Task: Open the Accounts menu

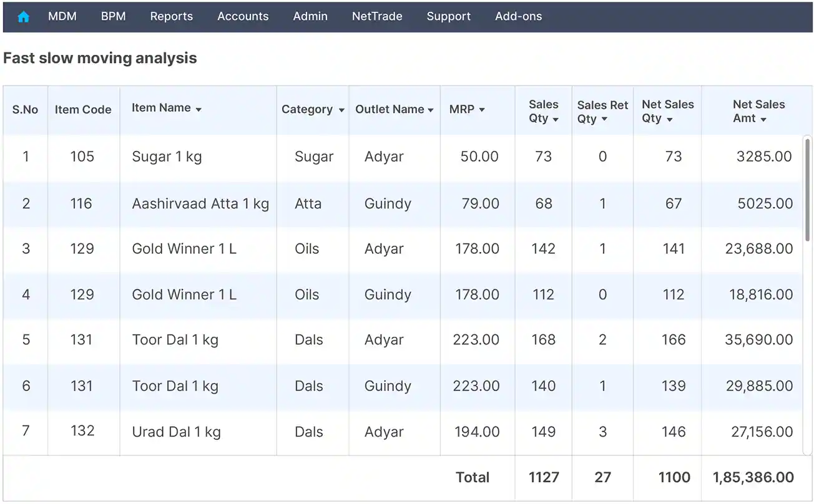Action: point(243,16)
